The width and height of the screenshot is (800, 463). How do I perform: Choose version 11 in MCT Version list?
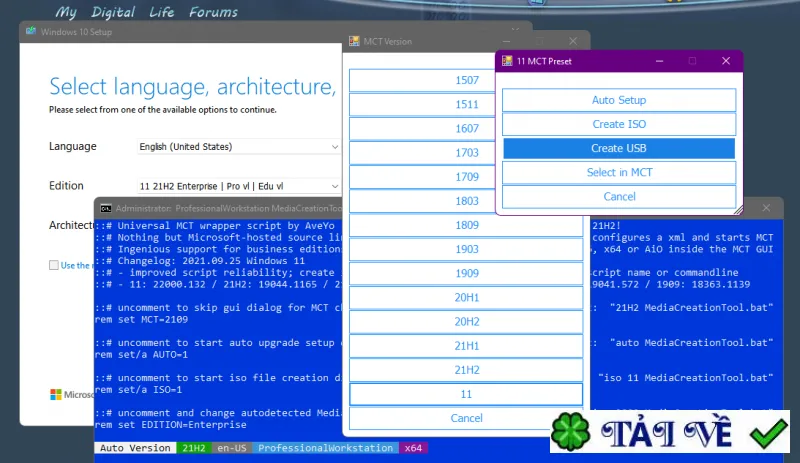(x=466, y=394)
